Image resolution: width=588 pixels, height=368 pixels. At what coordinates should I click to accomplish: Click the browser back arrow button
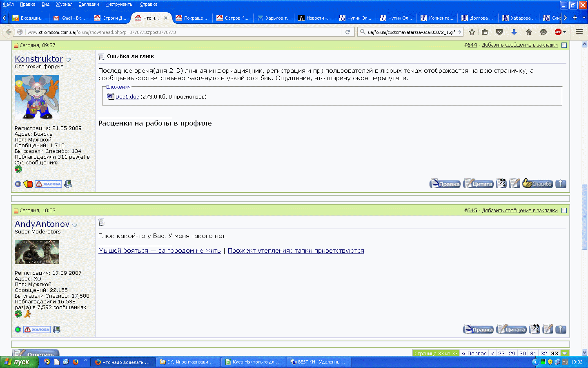[9, 32]
